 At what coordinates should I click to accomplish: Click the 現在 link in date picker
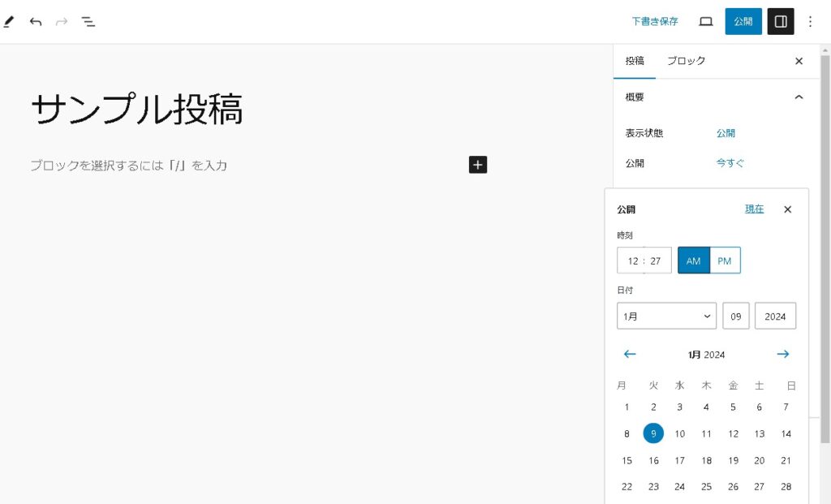click(x=754, y=209)
